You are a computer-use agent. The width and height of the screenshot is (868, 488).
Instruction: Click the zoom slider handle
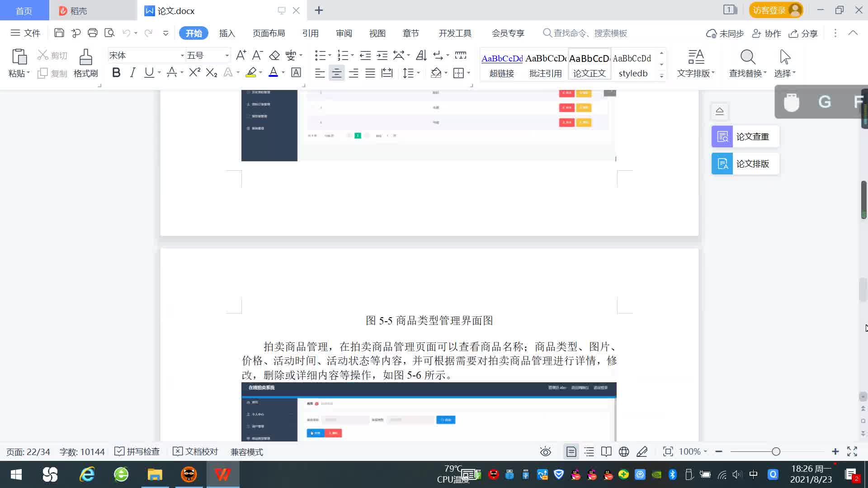coord(776,452)
